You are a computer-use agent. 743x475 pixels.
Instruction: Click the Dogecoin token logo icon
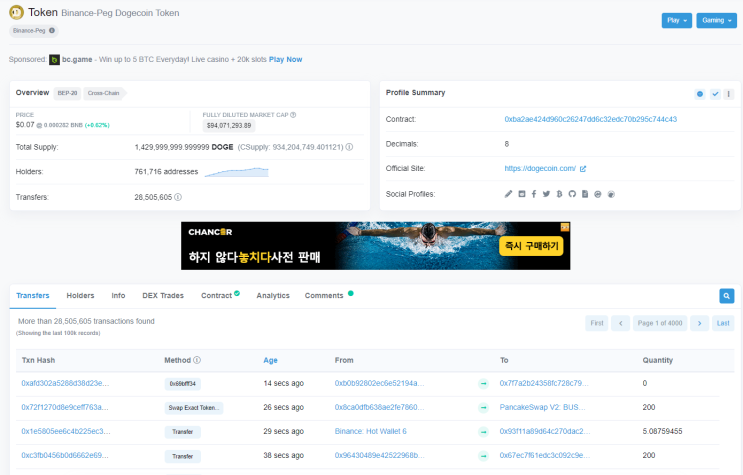click(x=17, y=12)
